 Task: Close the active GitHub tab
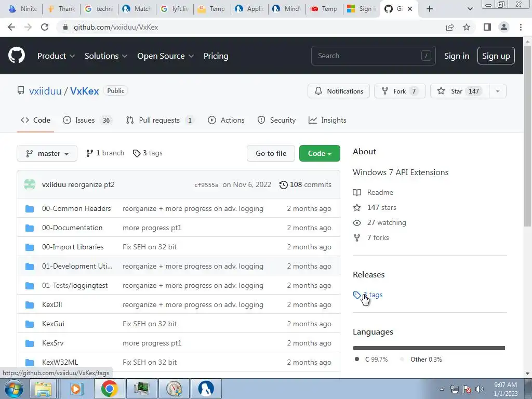(x=410, y=9)
